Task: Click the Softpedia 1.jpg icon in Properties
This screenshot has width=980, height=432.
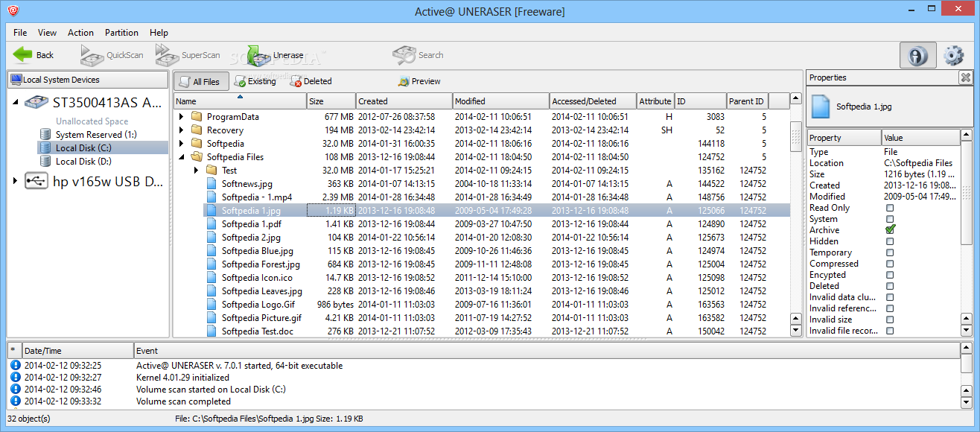Action: click(821, 107)
